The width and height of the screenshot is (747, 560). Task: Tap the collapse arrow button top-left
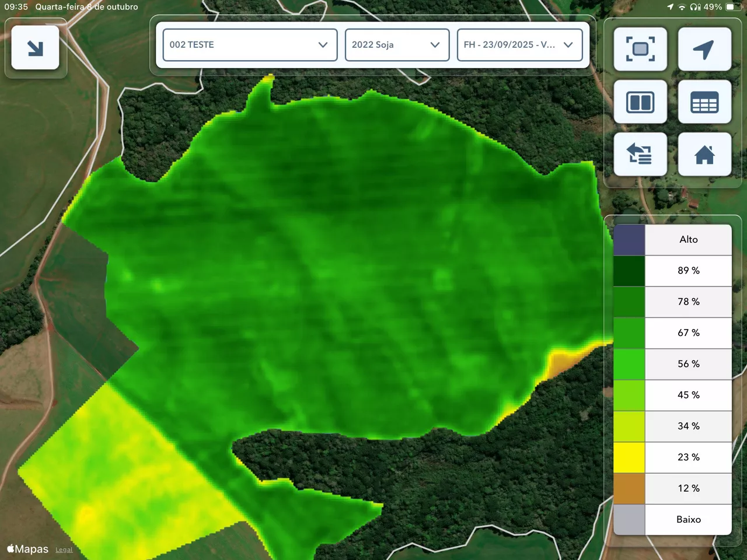(35, 48)
